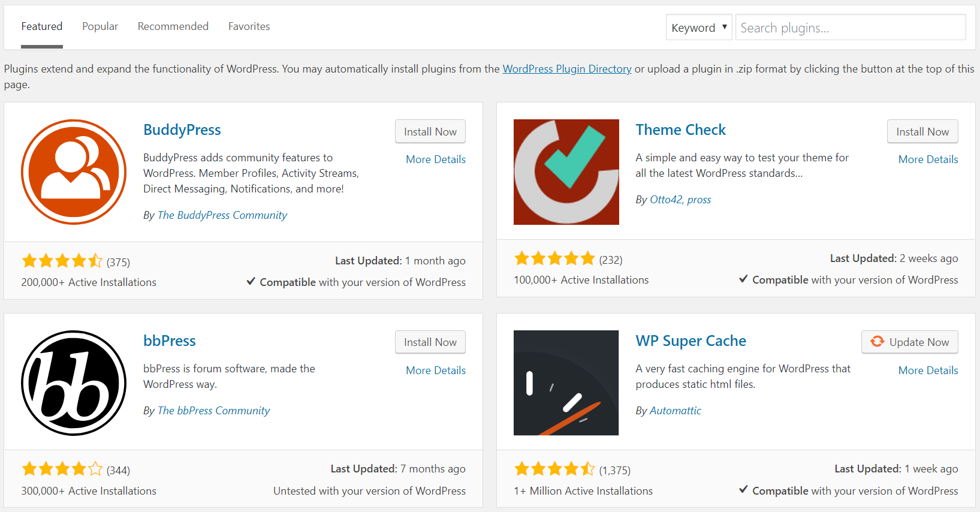Viewport: 980px width, 512px height.
Task: Install the bbPress plugin
Action: pos(430,342)
